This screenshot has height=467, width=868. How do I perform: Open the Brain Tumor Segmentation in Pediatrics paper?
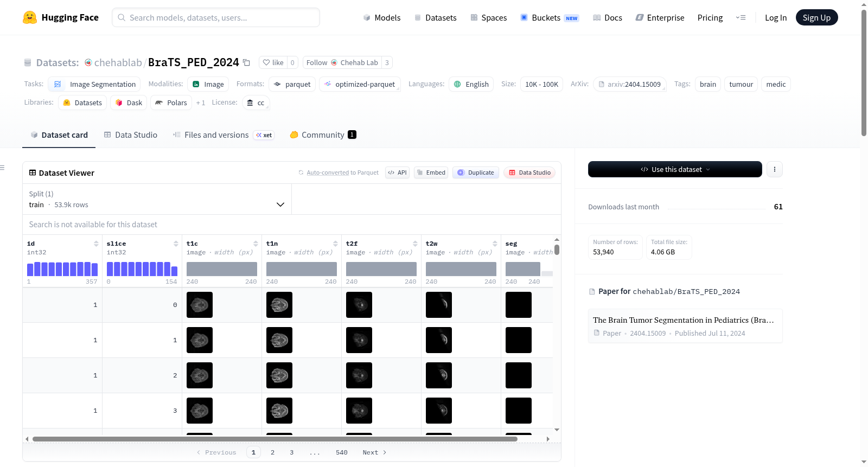(685, 326)
